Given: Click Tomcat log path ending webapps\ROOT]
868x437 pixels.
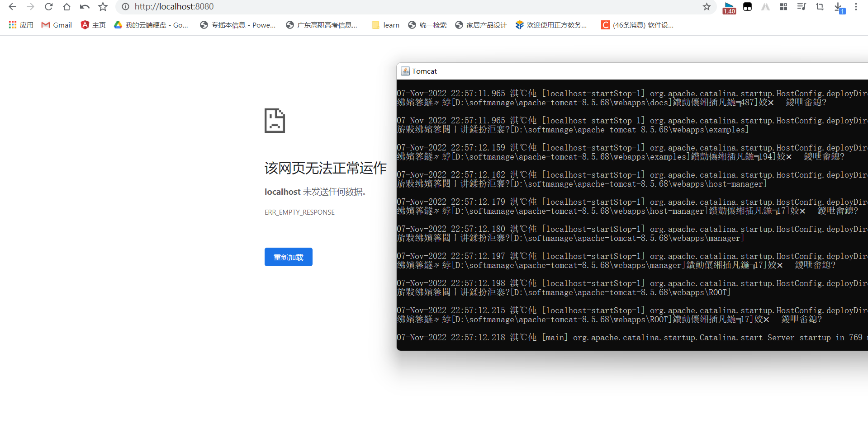Looking at the screenshot, I should (564, 292).
